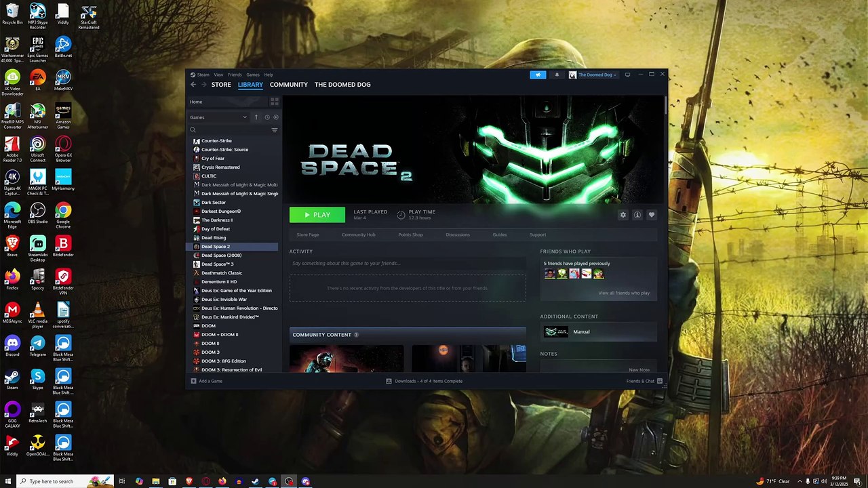Open Dead Space 2 settings gear
868x488 pixels.
623,215
